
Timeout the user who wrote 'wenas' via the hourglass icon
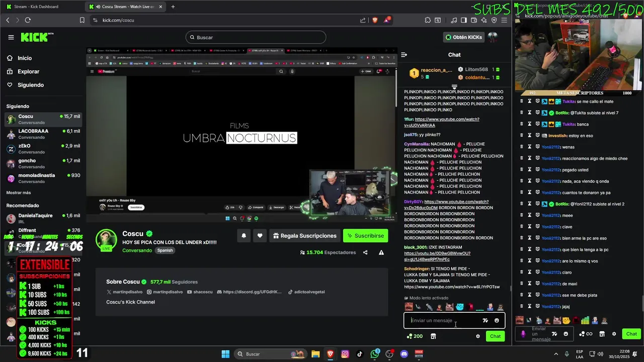click(x=529, y=147)
